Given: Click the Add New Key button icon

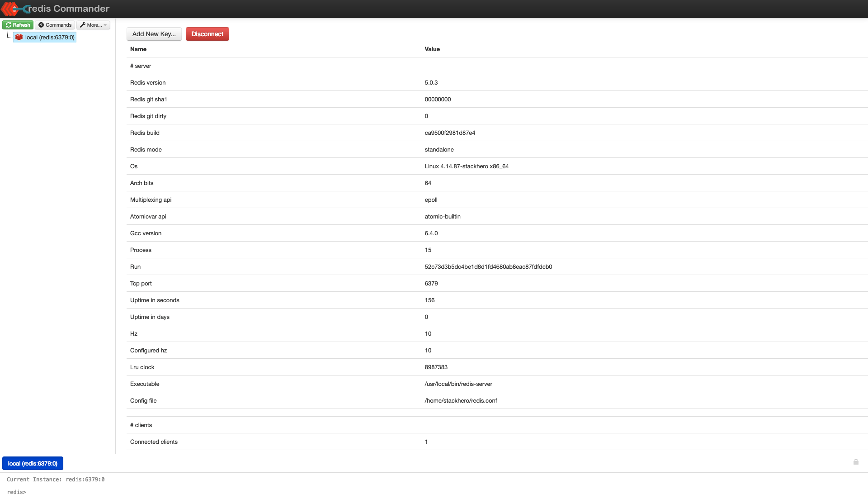Looking at the screenshot, I should (154, 33).
